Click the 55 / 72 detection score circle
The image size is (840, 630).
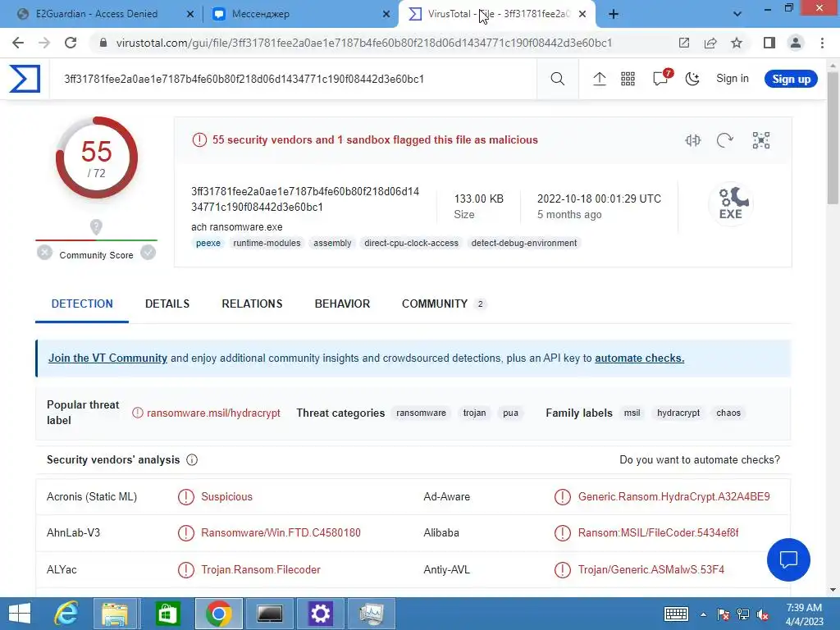click(97, 157)
